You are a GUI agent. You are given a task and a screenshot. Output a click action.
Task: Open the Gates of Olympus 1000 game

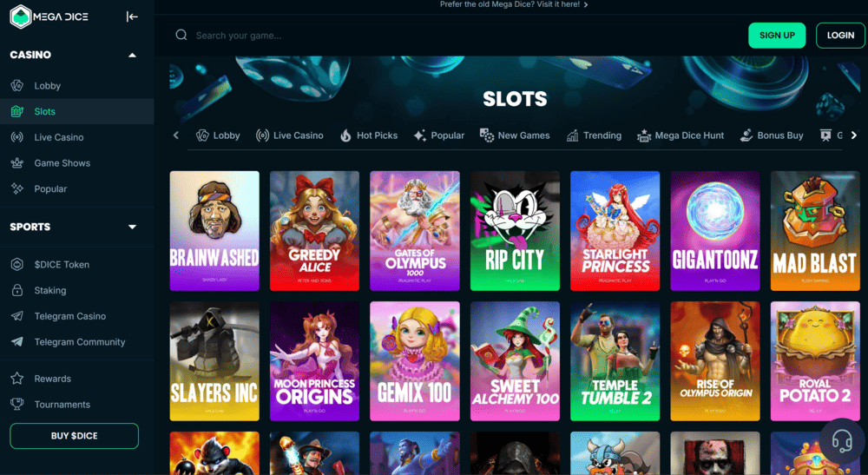pos(415,231)
